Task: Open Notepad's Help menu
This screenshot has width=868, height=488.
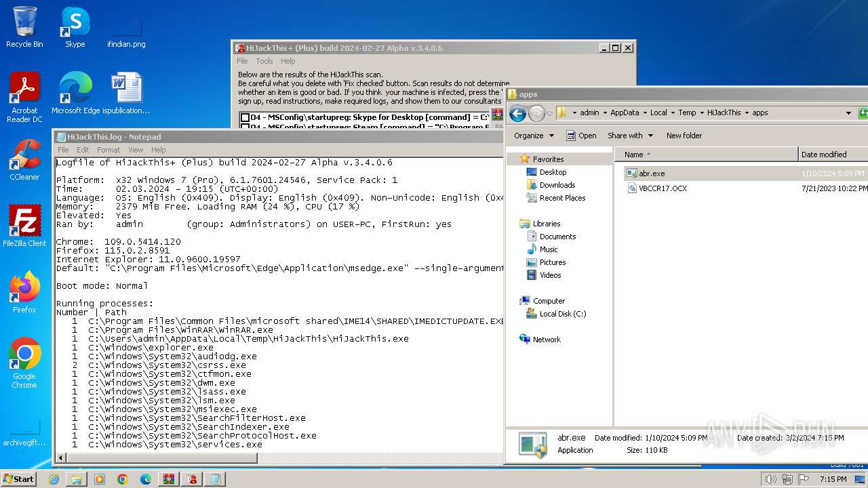Action: (x=158, y=150)
